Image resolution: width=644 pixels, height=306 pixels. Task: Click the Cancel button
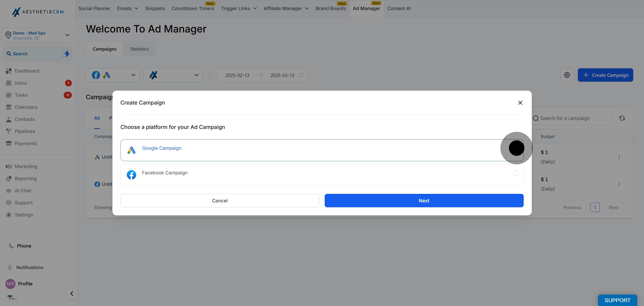(220, 200)
